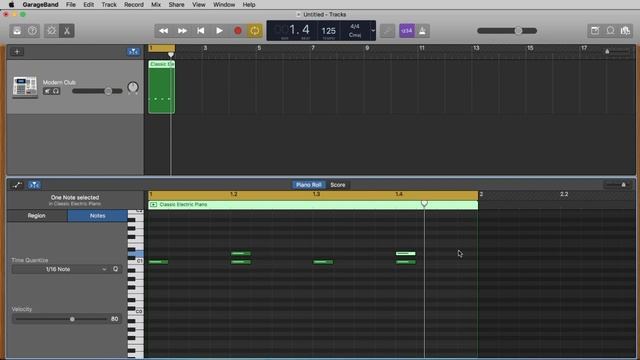Go to beginning of project
The height and width of the screenshot is (360, 640).
[x=200, y=31]
